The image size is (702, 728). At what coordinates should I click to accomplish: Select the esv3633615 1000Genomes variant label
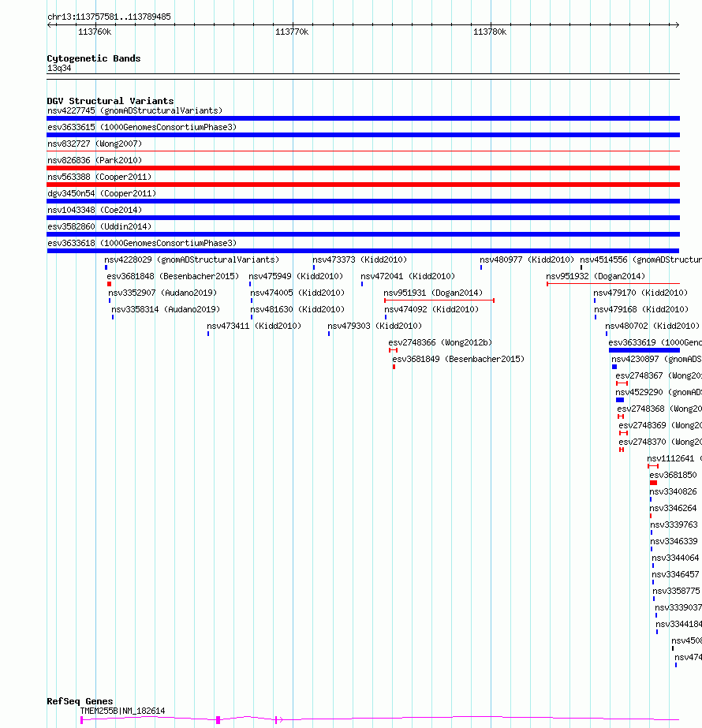pyautogui.click(x=142, y=127)
